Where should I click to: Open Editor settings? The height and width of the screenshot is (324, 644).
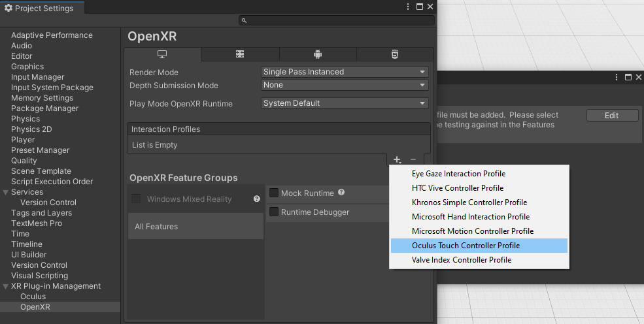(22, 56)
